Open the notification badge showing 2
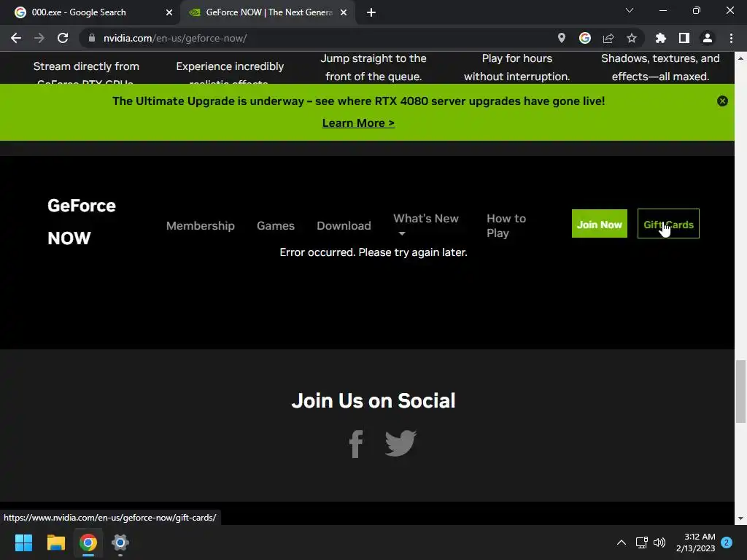The height and width of the screenshot is (560, 747). (727, 542)
